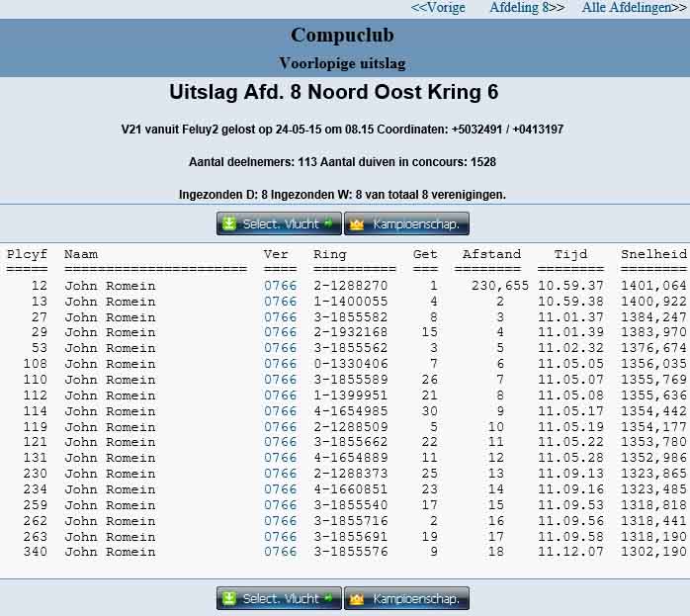
Task: Click time value 10.59.37
Action: pos(570,286)
